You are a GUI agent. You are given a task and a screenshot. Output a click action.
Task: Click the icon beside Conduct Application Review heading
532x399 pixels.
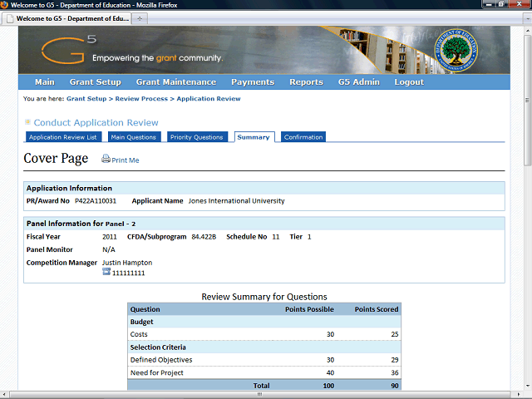point(27,123)
